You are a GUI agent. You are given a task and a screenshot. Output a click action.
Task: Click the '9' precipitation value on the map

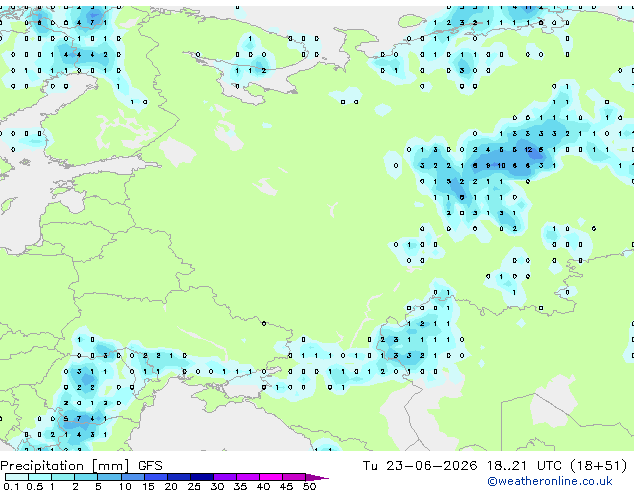(488, 165)
